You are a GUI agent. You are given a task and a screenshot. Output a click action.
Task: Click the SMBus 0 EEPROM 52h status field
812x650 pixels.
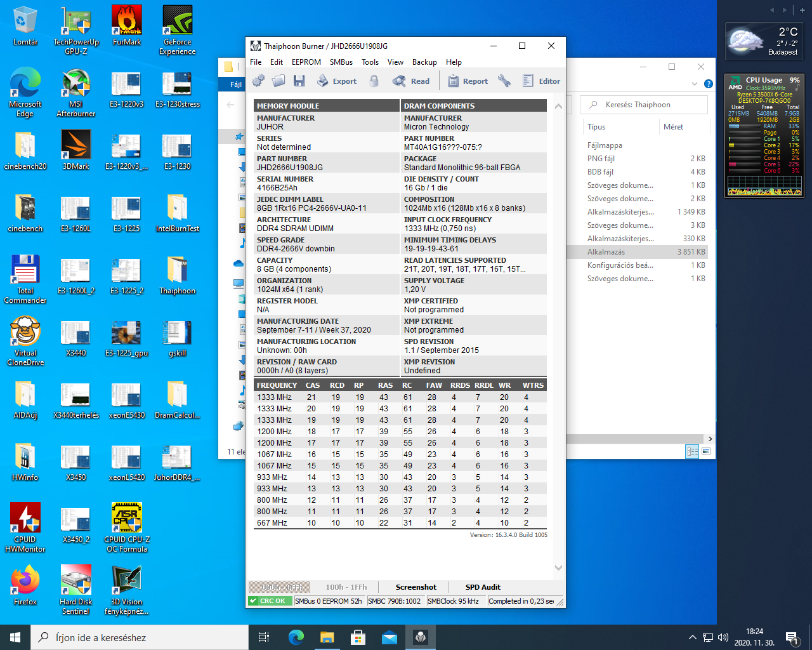329,601
